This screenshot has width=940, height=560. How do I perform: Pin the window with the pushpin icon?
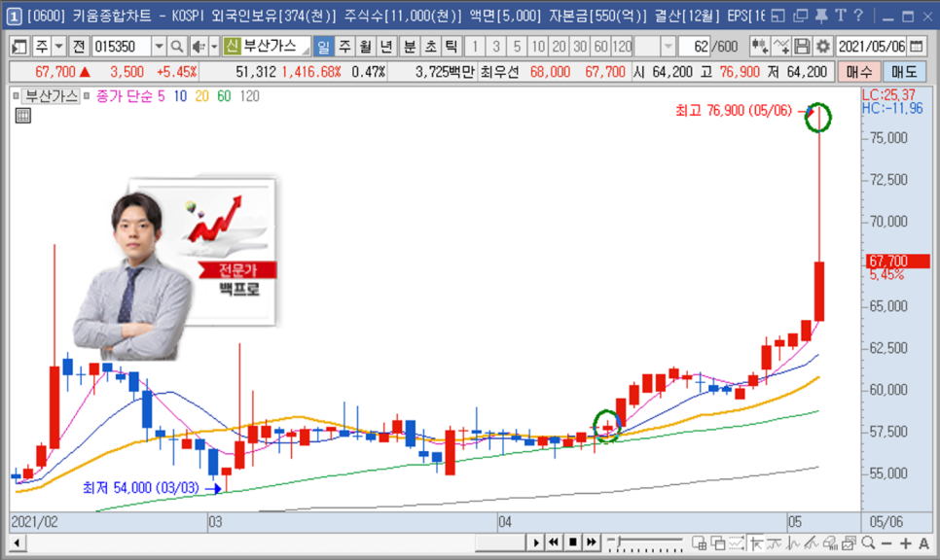click(821, 16)
